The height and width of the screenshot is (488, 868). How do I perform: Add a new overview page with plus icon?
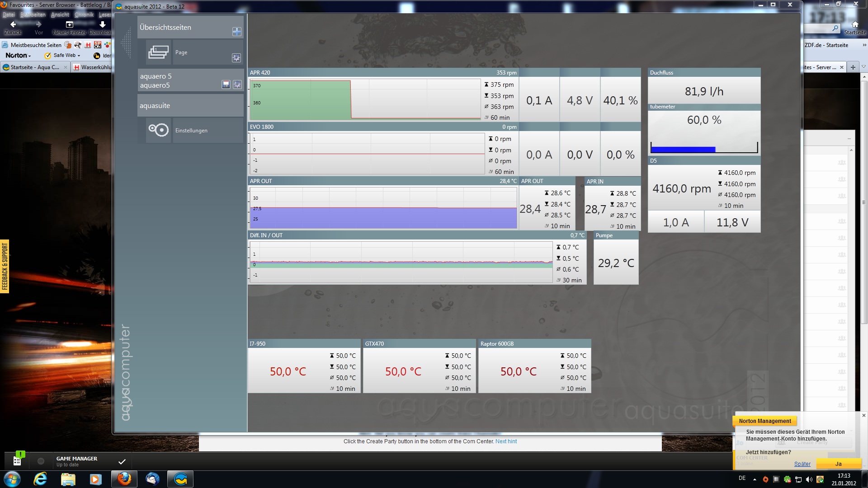[236, 32]
